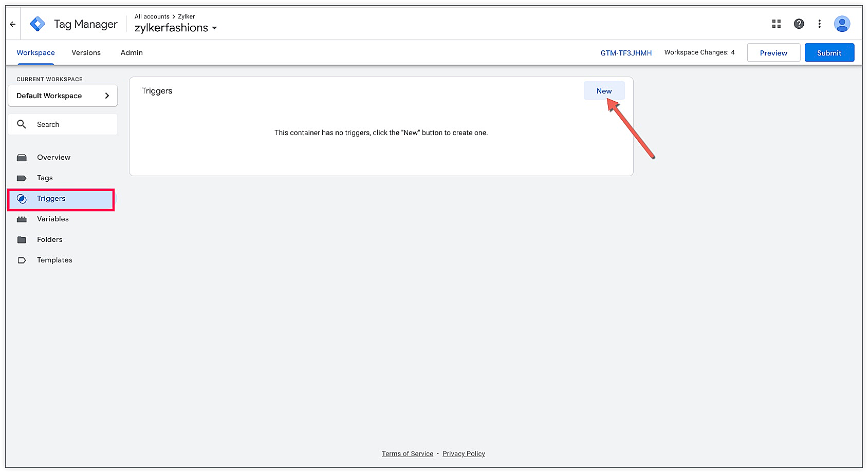Expand the Default Workspace selector
Screen dimensions: 868x473
[x=63, y=96]
